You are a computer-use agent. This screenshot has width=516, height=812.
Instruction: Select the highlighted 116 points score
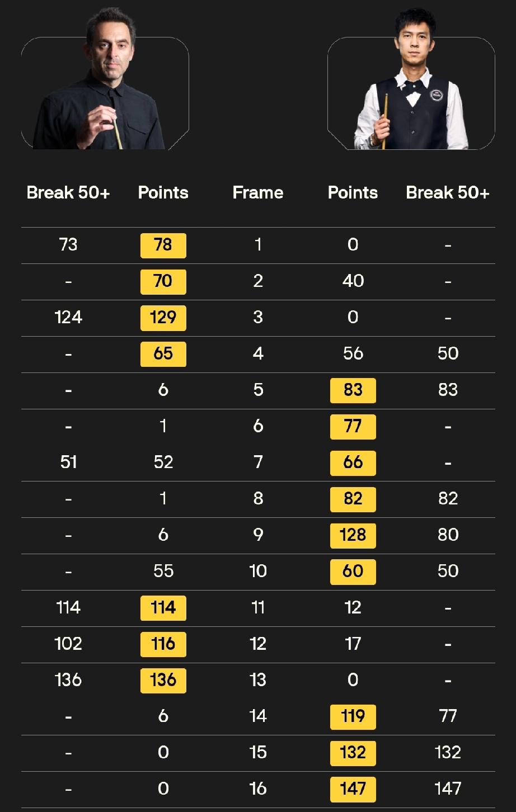pyautogui.click(x=163, y=644)
